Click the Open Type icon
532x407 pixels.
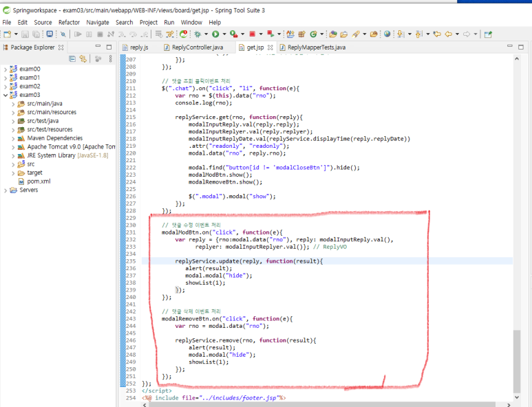coord(333,34)
